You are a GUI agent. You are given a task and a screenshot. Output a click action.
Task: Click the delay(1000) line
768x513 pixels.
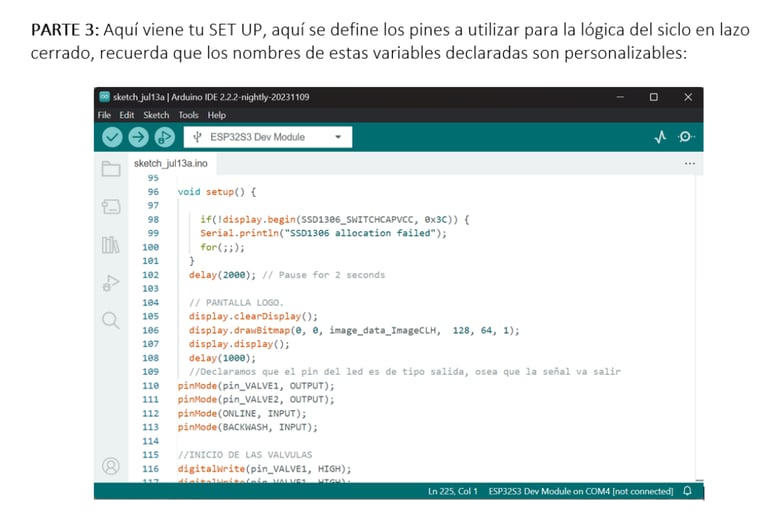(x=222, y=358)
